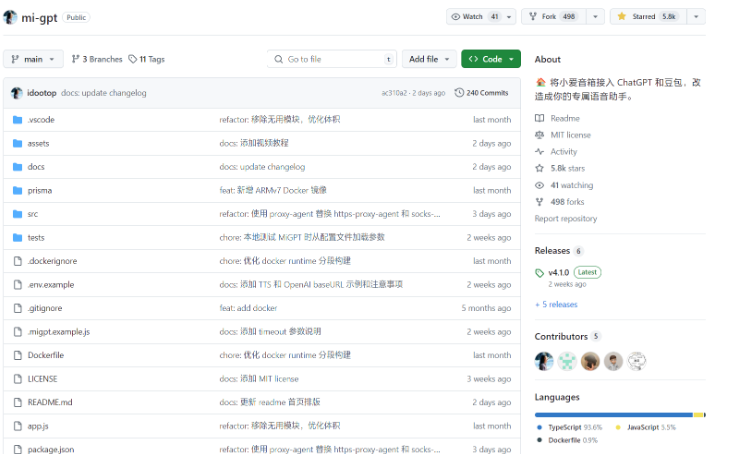Viewport: 756px width, 454px height.
Task: Open the main branch selector
Action: pyautogui.click(x=33, y=59)
